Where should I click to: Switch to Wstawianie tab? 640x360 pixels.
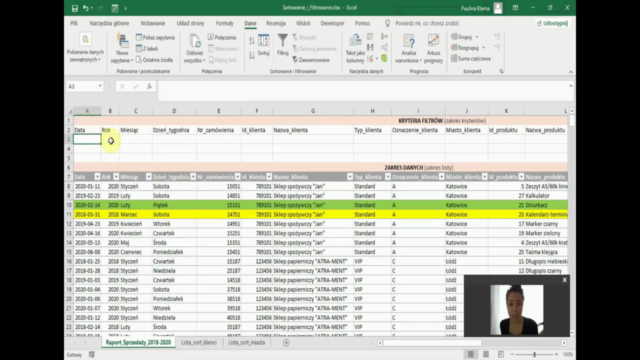pos(153,23)
